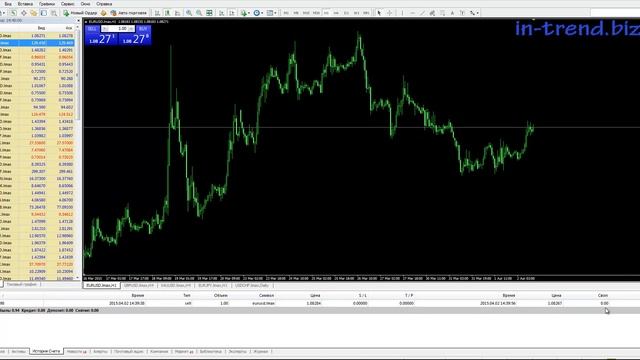Open the Вид menu
The height and width of the screenshot is (360, 640).
[x=8, y=4]
